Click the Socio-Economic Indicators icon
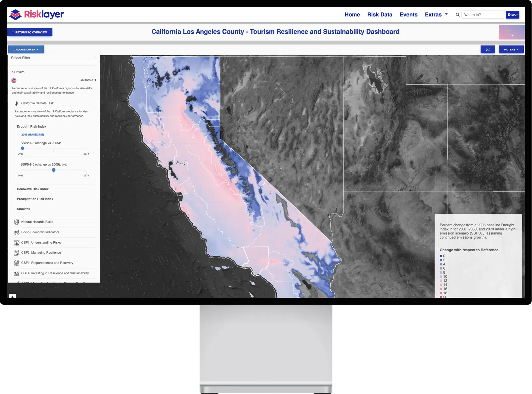The width and height of the screenshot is (532, 394). tap(17, 232)
